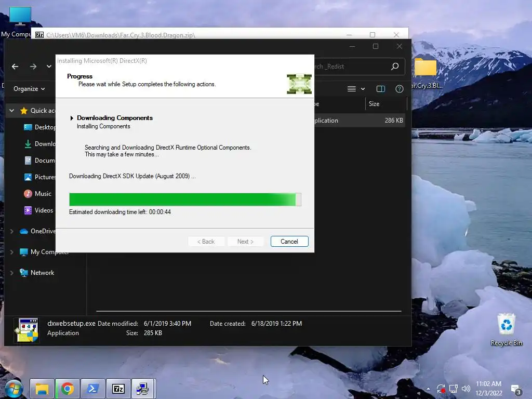
Task: Open Documents in navigation pane
Action: (39, 161)
